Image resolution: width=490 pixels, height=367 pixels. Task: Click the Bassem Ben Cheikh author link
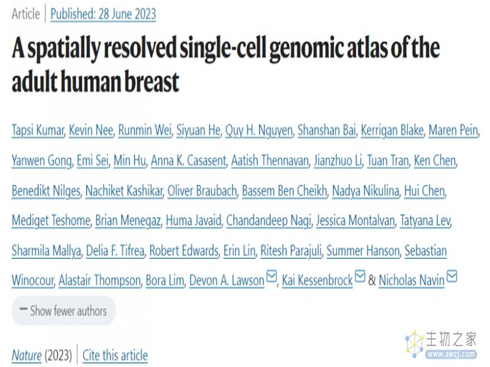[284, 191]
